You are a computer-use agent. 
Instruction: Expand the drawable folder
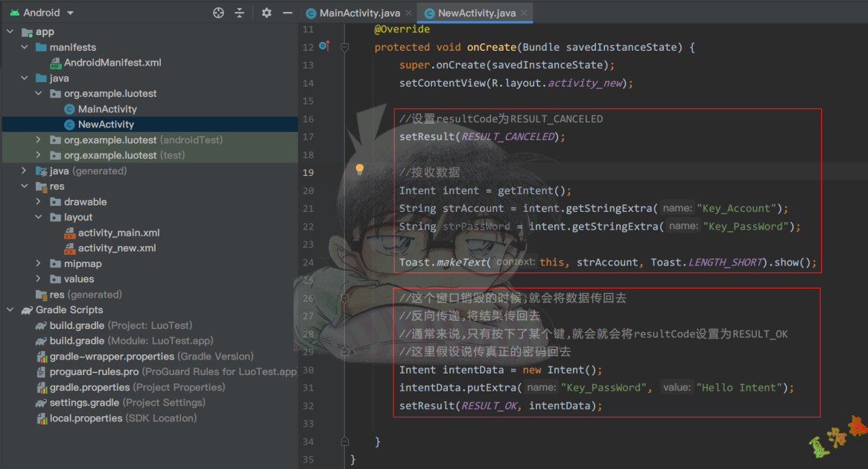click(x=39, y=202)
